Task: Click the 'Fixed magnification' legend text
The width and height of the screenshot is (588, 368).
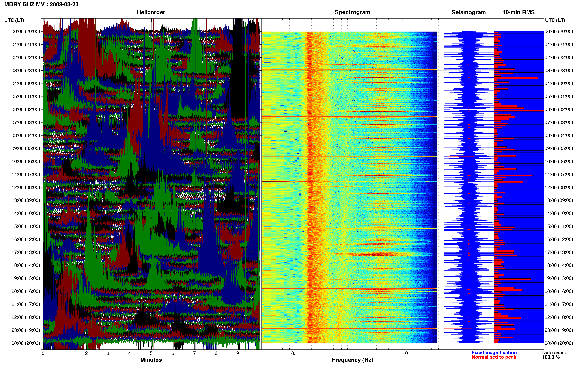Action: [494, 352]
